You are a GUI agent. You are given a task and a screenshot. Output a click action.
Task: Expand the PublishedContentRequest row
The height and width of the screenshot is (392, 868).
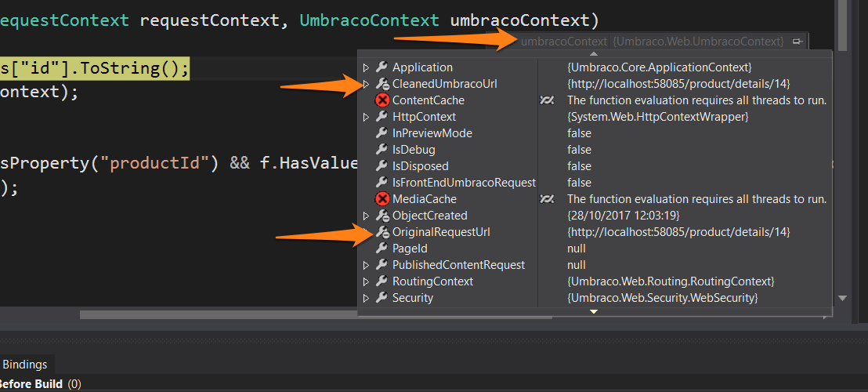point(366,265)
